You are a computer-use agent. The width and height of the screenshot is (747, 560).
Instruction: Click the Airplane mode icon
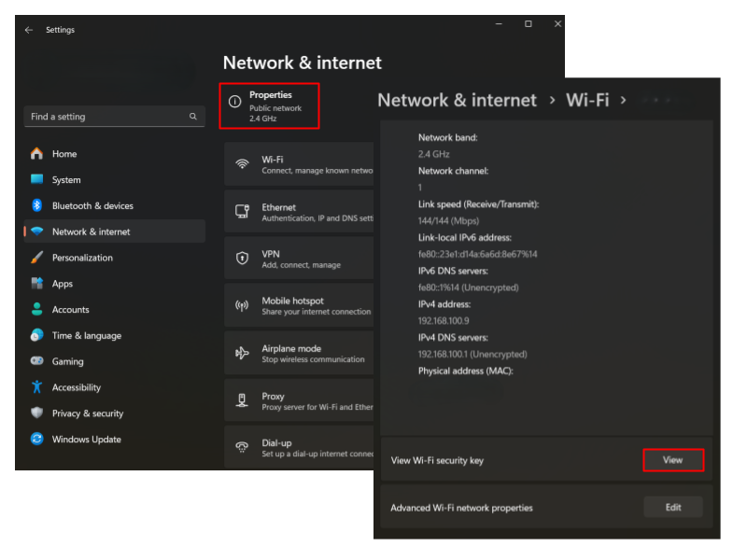tap(242, 353)
